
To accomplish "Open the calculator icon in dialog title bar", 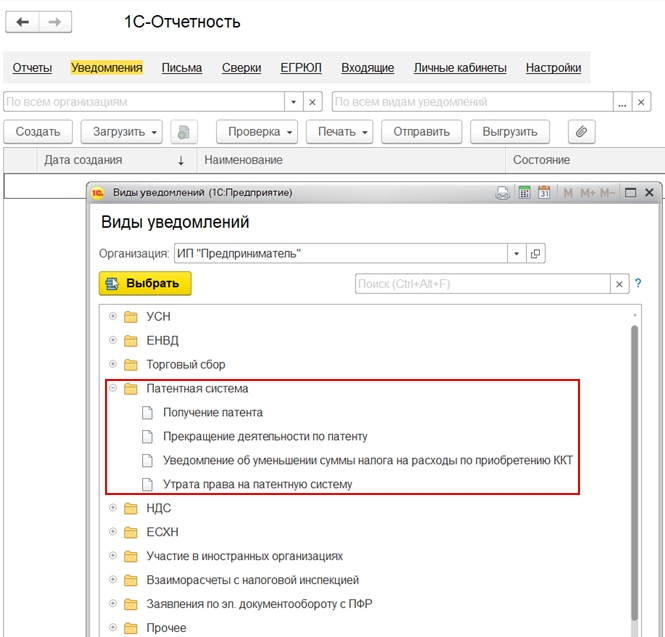I will [x=525, y=193].
